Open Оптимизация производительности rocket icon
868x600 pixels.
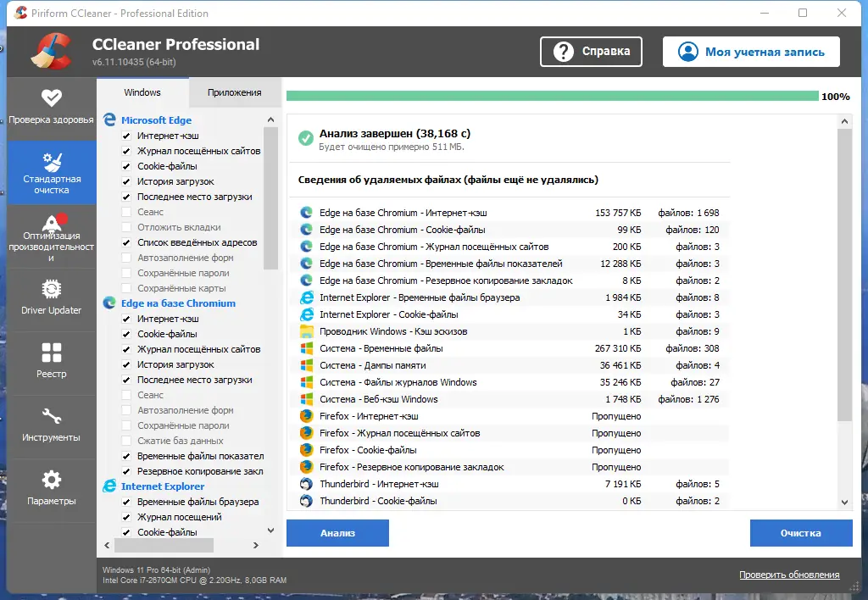(53, 223)
